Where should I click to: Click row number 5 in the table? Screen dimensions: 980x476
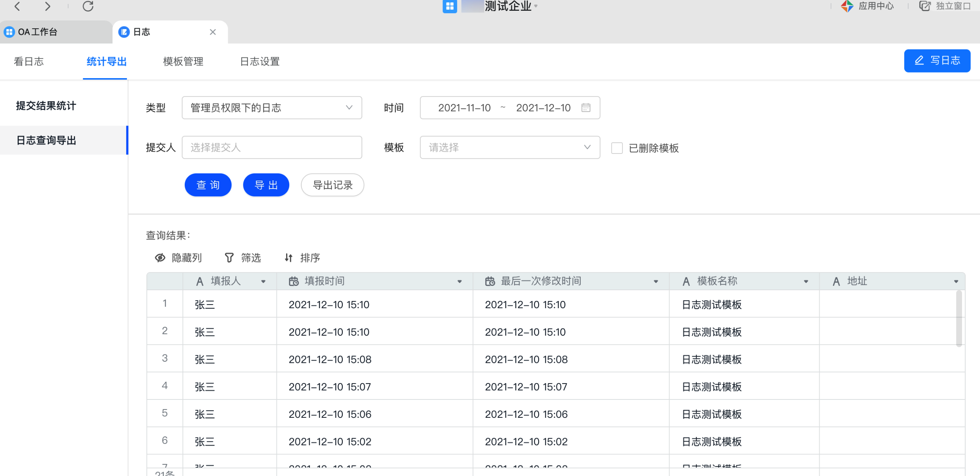[164, 413]
